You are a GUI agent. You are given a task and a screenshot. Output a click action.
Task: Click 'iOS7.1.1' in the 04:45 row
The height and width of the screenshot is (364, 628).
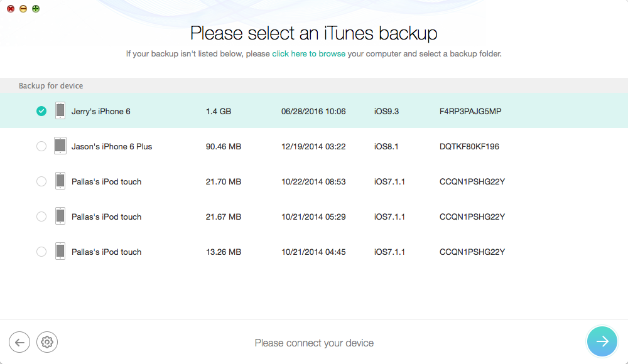pos(390,252)
